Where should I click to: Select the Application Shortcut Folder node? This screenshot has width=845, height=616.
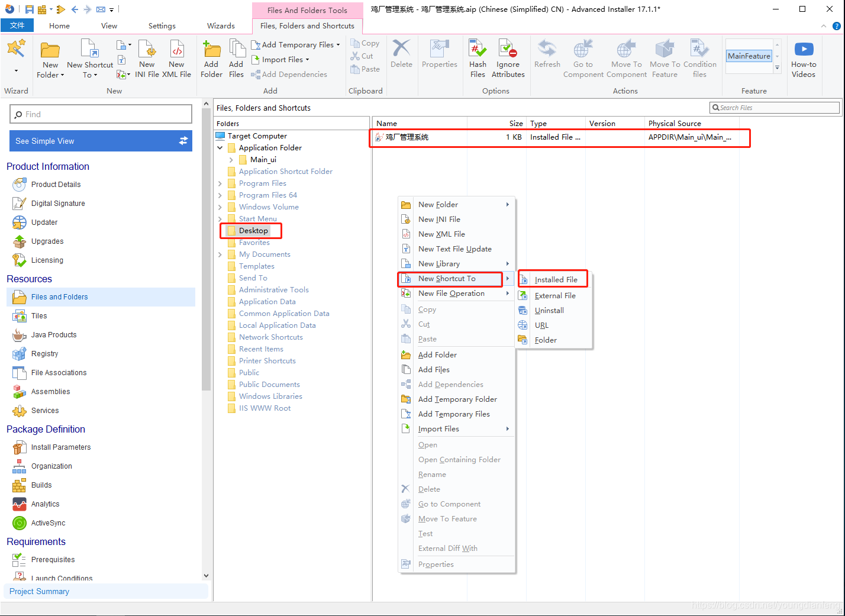pyautogui.click(x=285, y=172)
